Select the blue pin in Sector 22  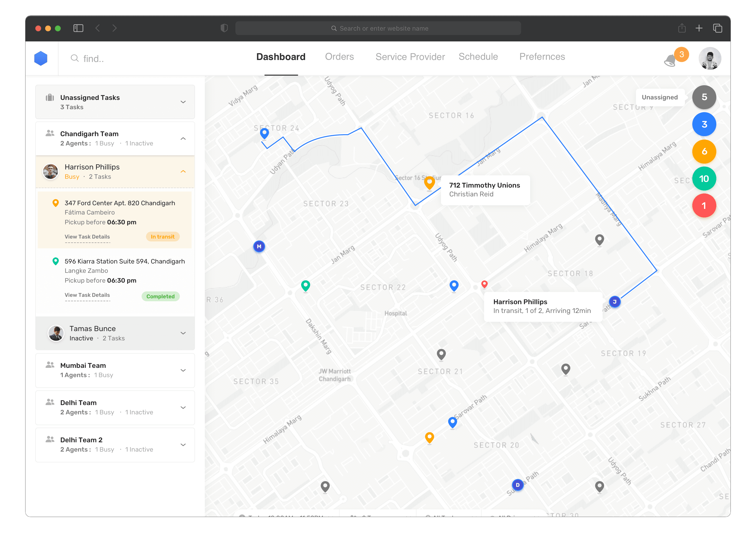(454, 286)
